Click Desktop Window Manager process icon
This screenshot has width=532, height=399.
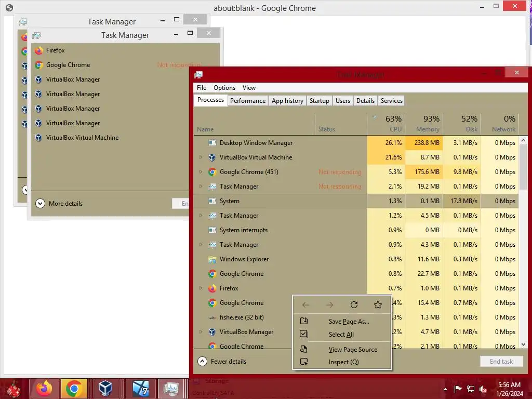212,143
